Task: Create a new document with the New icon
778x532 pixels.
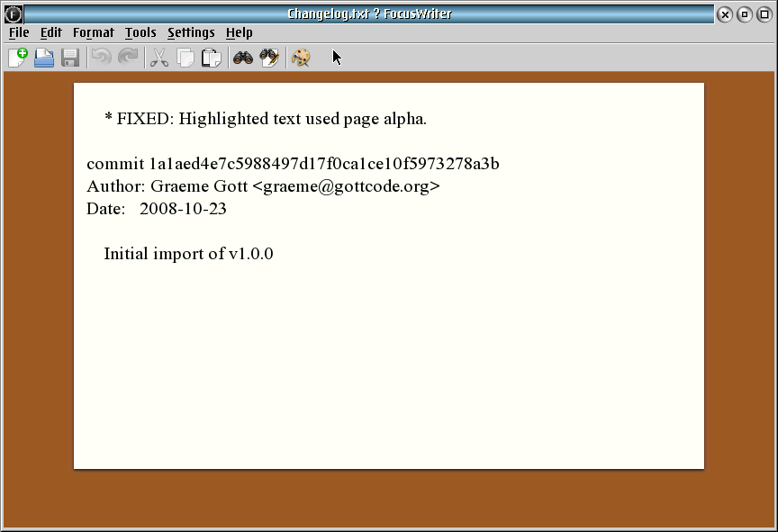Action: [17, 59]
